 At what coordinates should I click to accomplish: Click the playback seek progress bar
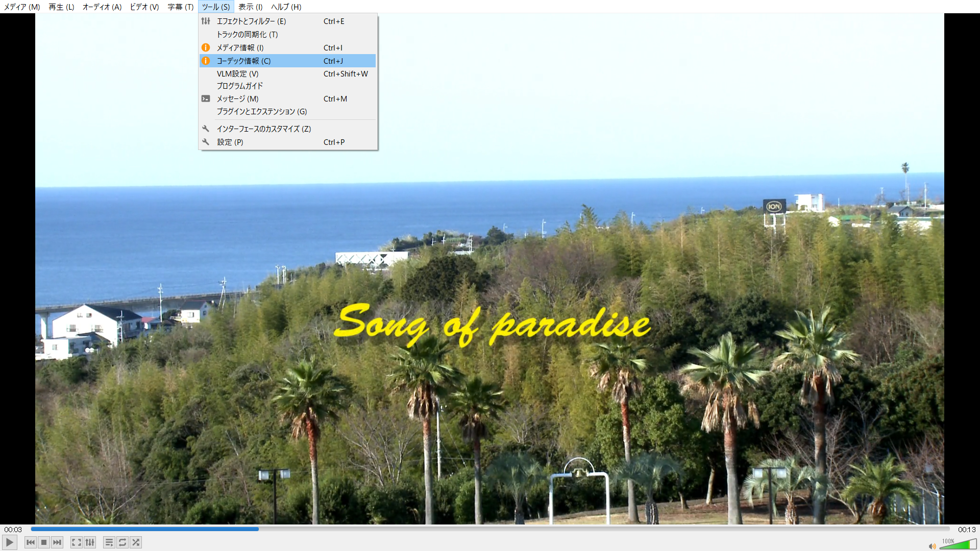coord(490,530)
